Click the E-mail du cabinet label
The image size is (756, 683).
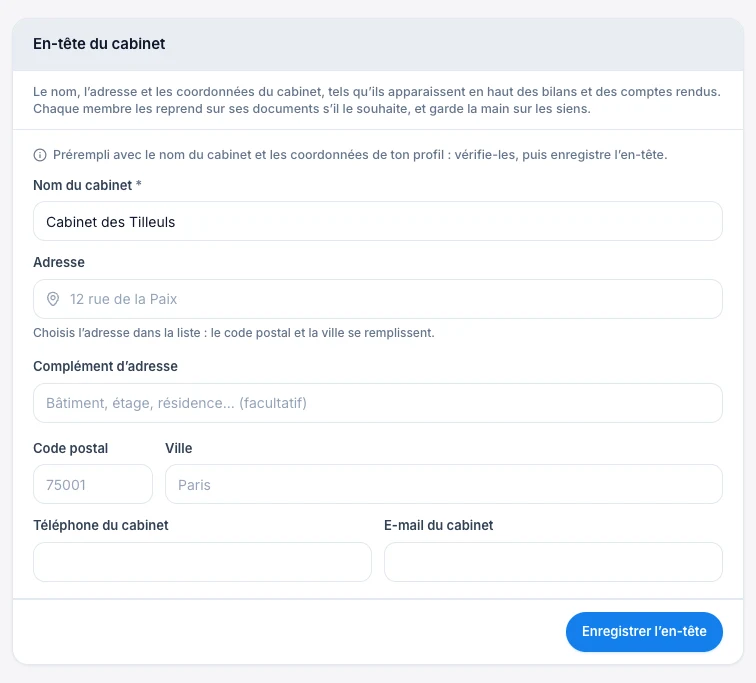(438, 525)
